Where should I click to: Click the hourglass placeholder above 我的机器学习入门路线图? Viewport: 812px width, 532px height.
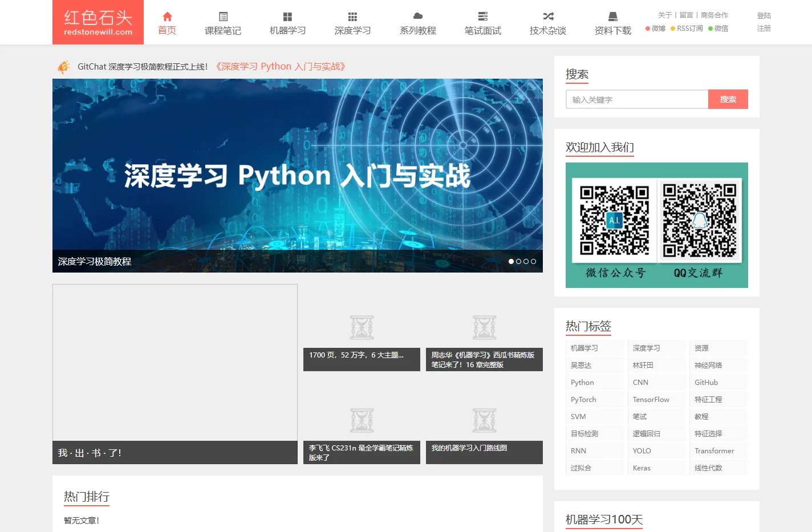coord(485,420)
